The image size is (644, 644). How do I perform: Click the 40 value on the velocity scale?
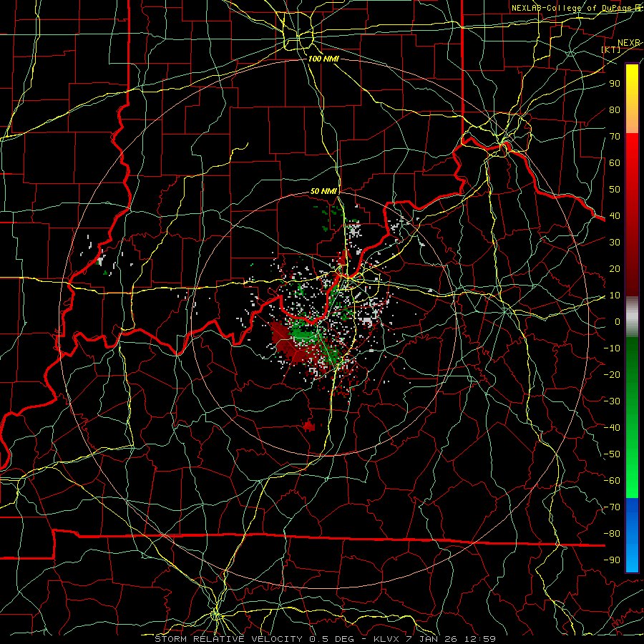(x=615, y=215)
